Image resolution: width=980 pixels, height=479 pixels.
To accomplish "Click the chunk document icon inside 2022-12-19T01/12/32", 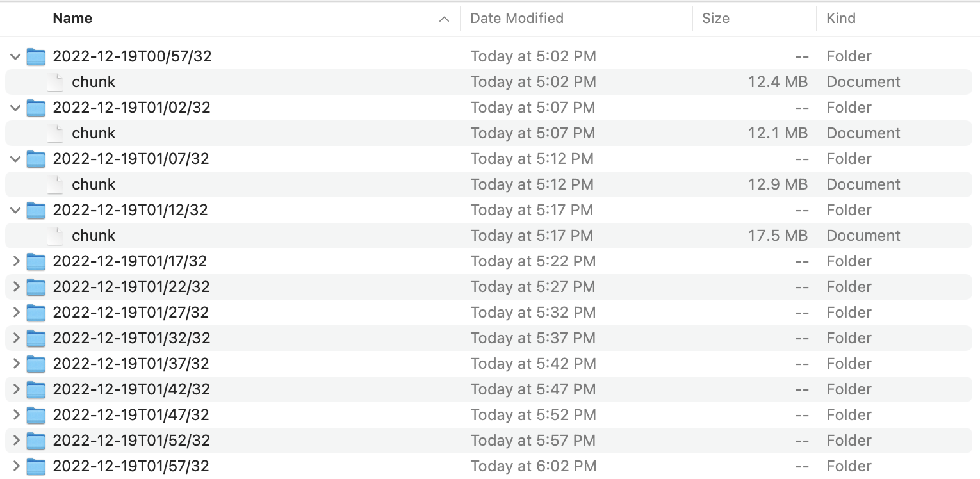I will click(55, 236).
